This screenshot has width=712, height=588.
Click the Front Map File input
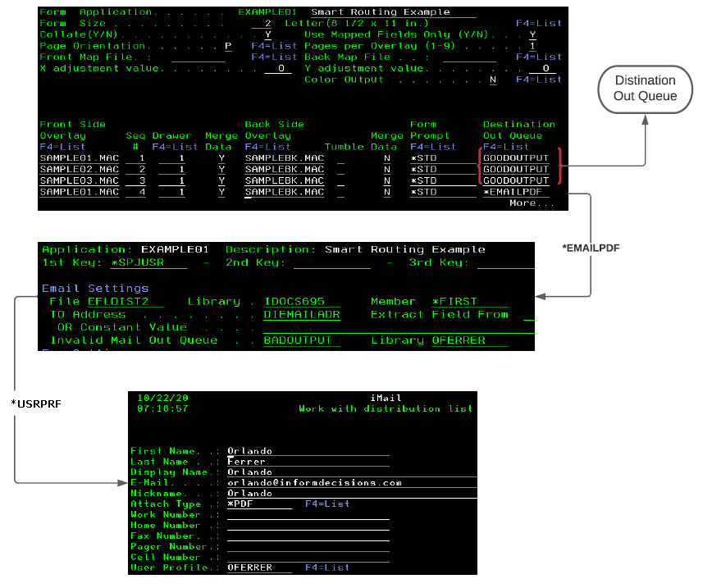198,57
